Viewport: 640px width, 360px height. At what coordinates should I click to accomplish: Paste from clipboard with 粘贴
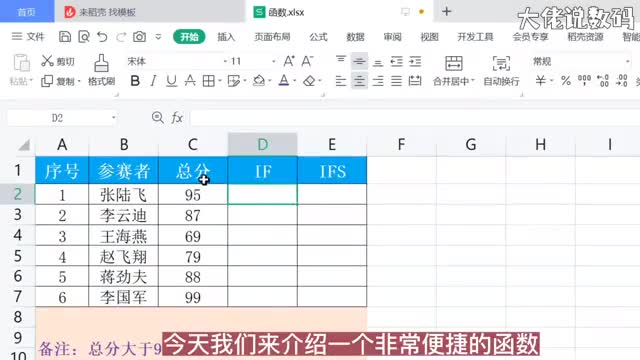click(21, 70)
